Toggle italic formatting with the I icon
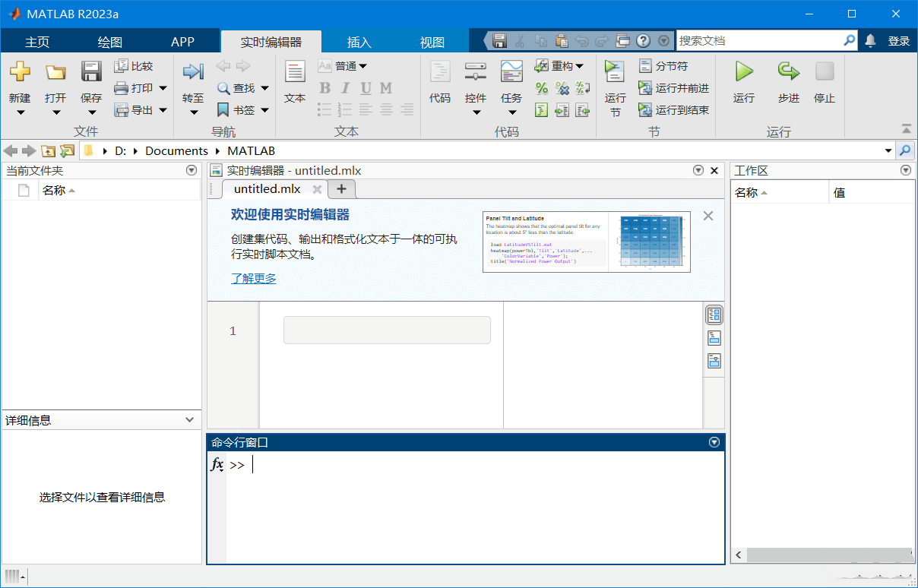The height and width of the screenshot is (588, 918). [x=344, y=88]
